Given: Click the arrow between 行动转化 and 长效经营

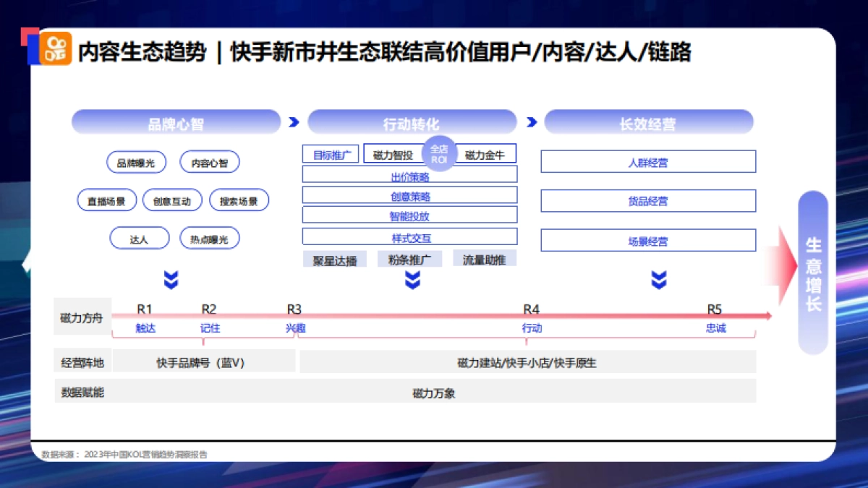Looking at the screenshot, I should (530, 121).
